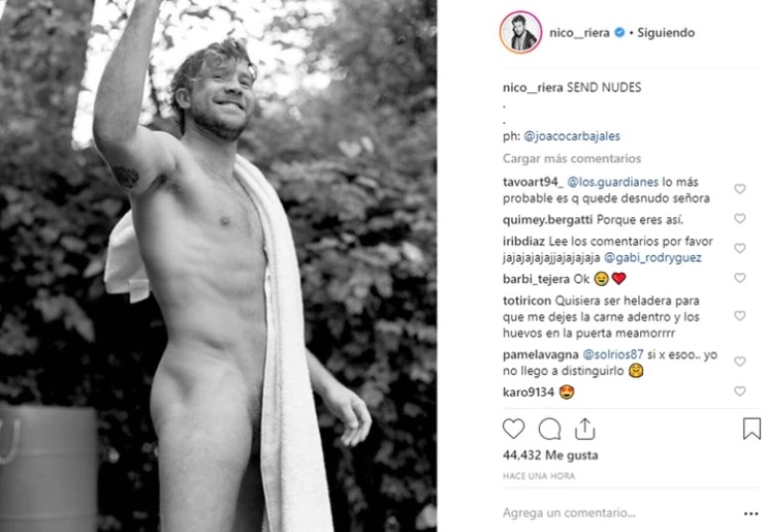Viewport: 773px width, 532px height.
Task: Visit the @los.guardianes mention
Action: 613,183
